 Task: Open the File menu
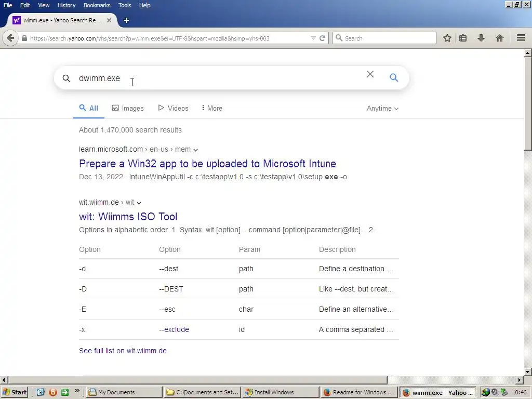pyautogui.click(x=8, y=5)
